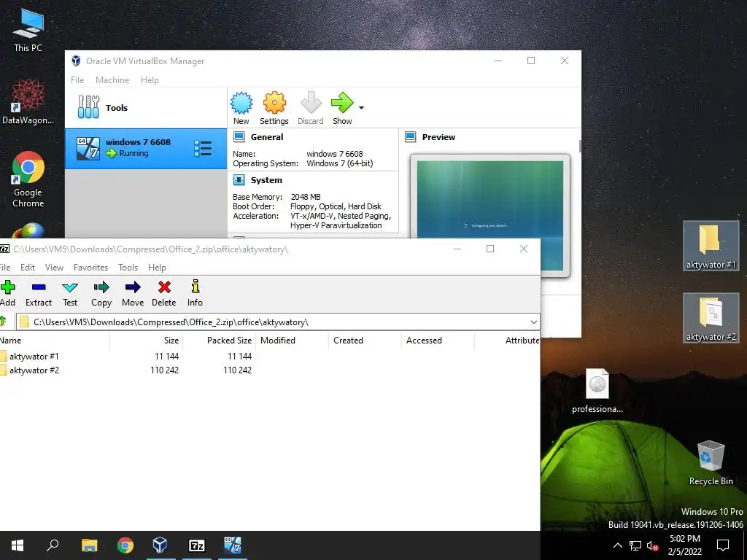Open the notification center icon

(723, 545)
